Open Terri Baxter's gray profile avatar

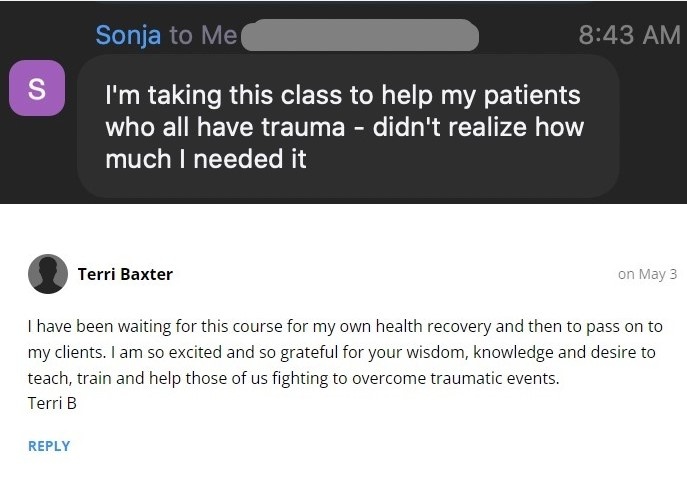coord(48,274)
